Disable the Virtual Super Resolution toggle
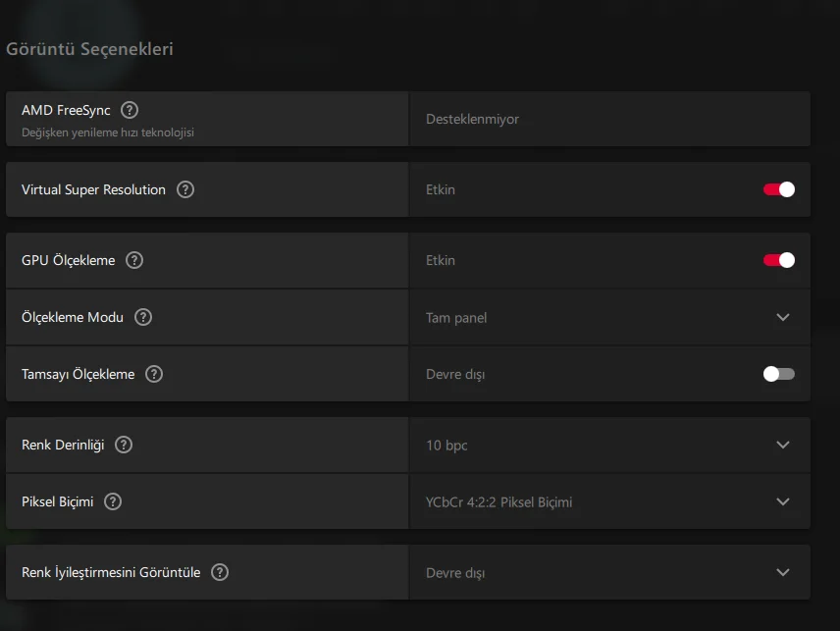 [x=779, y=189]
